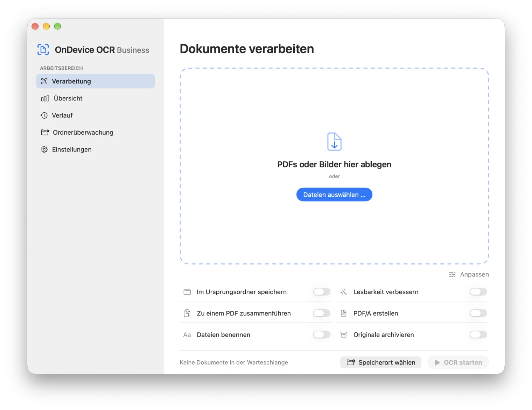Click the folder icon beside Im Ursprungsordner speichern
Viewport: 532px width, 410px height.
tap(187, 292)
